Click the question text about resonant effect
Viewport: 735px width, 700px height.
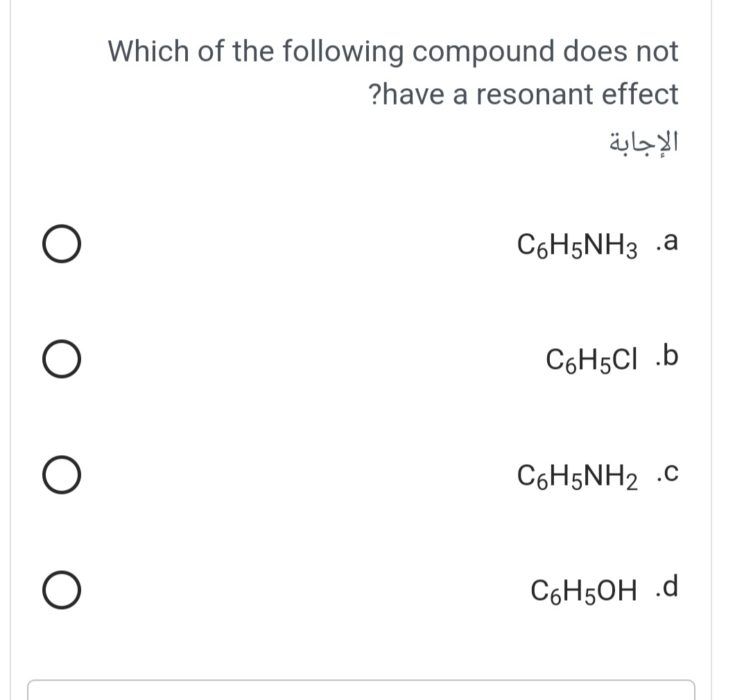393,71
